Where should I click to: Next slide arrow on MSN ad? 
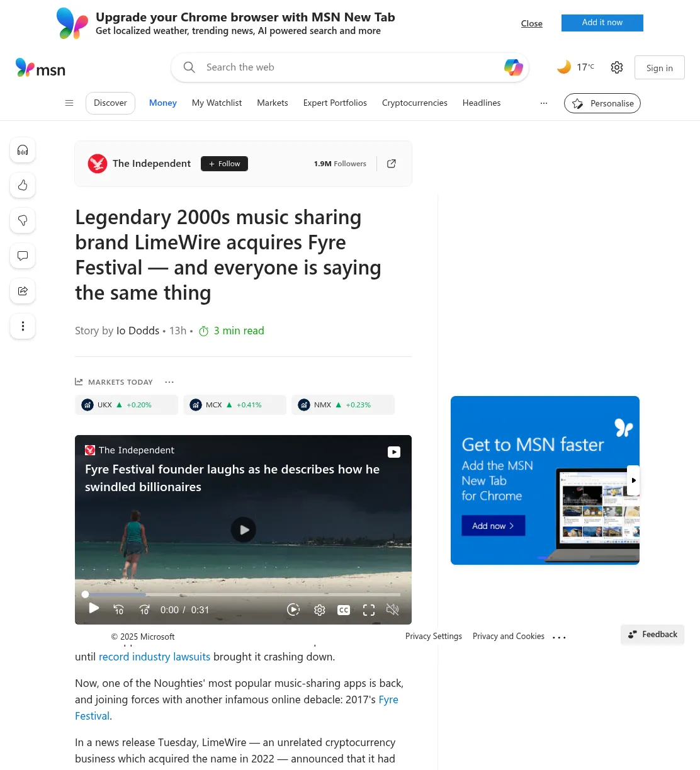click(x=633, y=480)
